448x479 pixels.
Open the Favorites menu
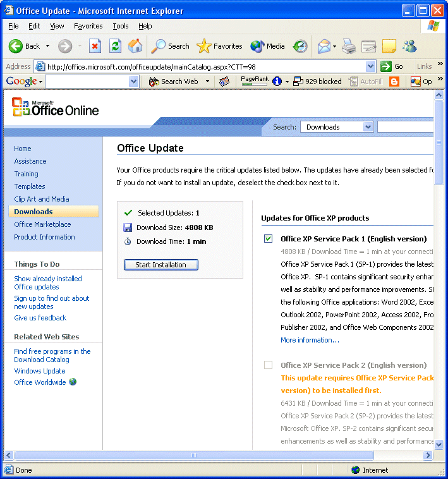pos(88,27)
